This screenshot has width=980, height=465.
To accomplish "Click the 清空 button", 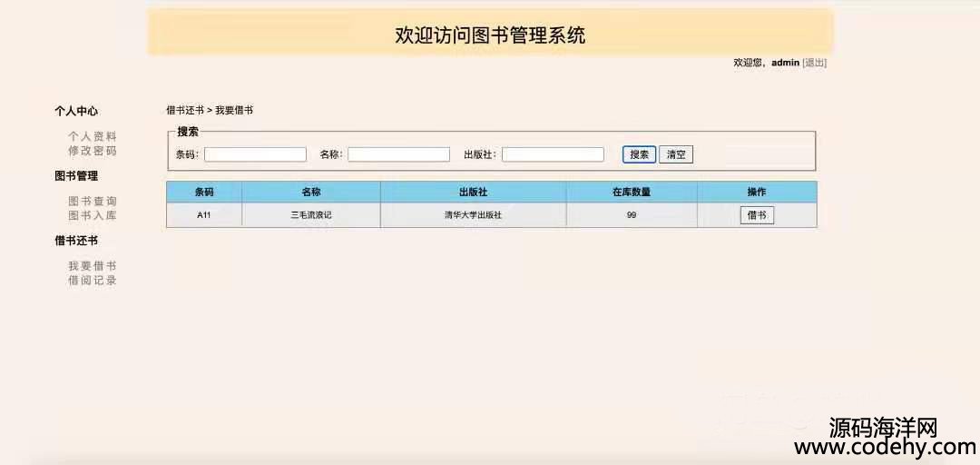I will click(x=676, y=154).
